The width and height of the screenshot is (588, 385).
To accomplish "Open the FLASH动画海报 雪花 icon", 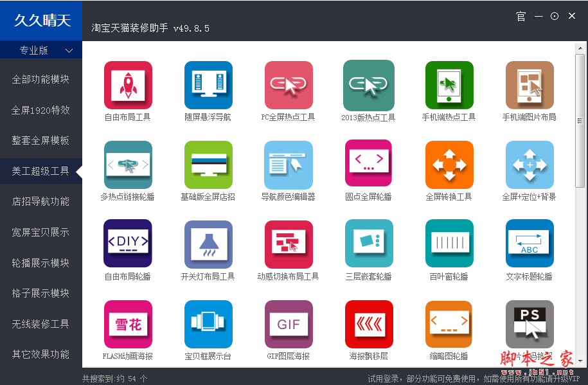I will click(x=128, y=324).
